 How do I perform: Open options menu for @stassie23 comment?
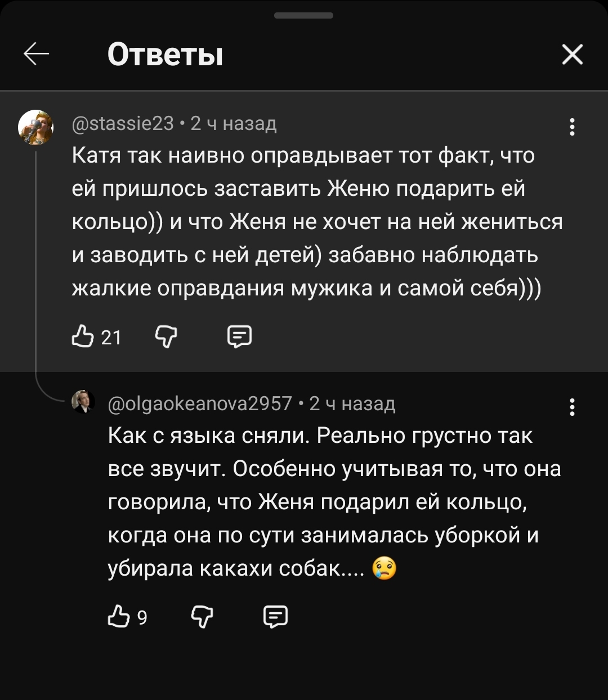pyautogui.click(x=572, y=127)
